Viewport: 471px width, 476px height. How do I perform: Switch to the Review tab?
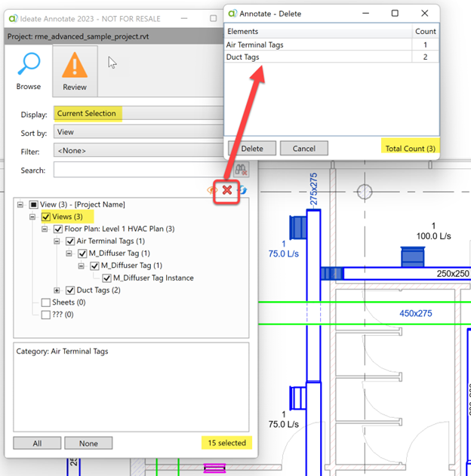(75, 72)
